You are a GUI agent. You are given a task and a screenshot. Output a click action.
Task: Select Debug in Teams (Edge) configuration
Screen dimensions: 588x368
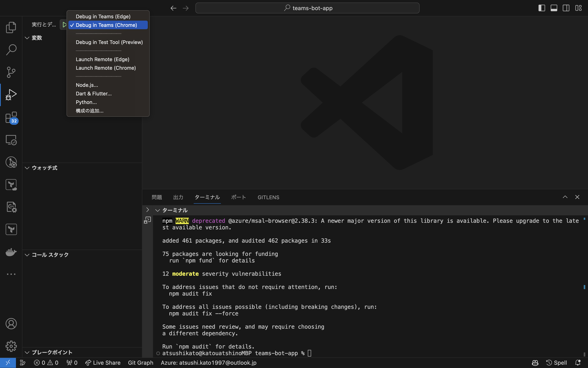pyautogui.click(x=108, y=16)
